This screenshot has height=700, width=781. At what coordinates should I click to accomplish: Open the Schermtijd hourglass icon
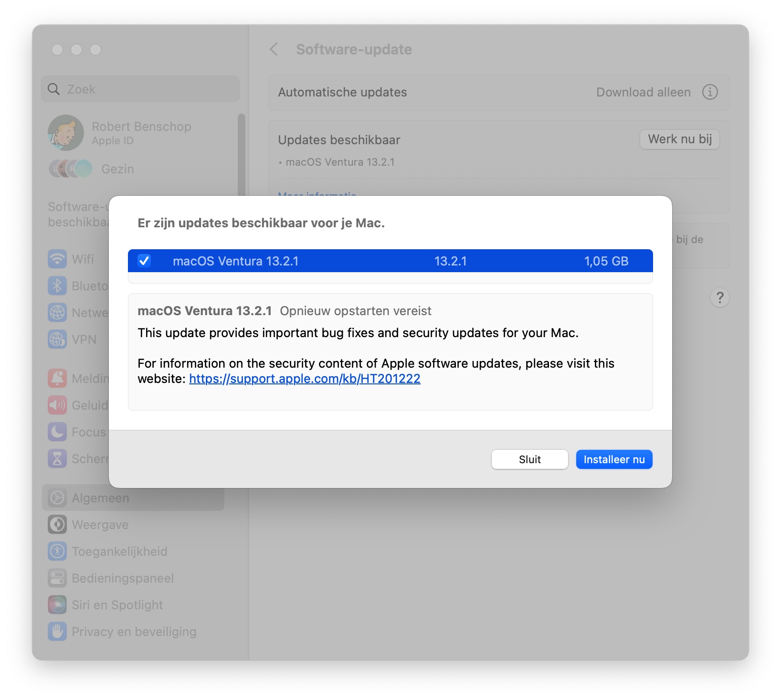[x=57, y=459]
